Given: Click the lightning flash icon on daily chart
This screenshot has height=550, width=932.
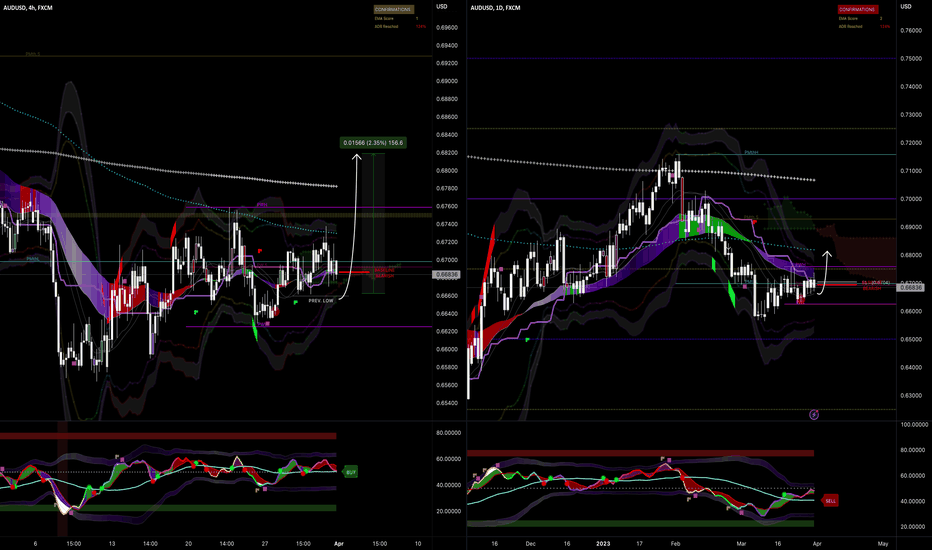Looking at the screenshot, I should coord(814,414).
